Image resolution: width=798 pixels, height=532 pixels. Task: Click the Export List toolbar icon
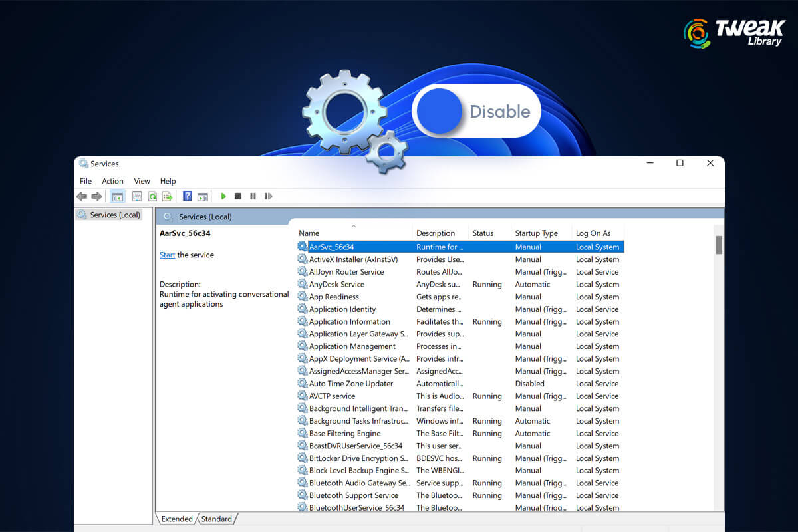[168, 196]
